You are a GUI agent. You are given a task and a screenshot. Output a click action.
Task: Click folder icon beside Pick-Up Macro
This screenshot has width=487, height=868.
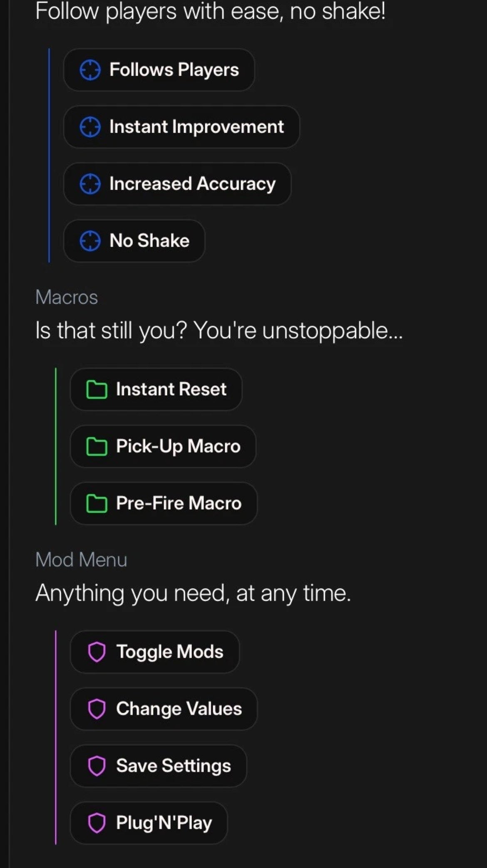click(97, 447)
